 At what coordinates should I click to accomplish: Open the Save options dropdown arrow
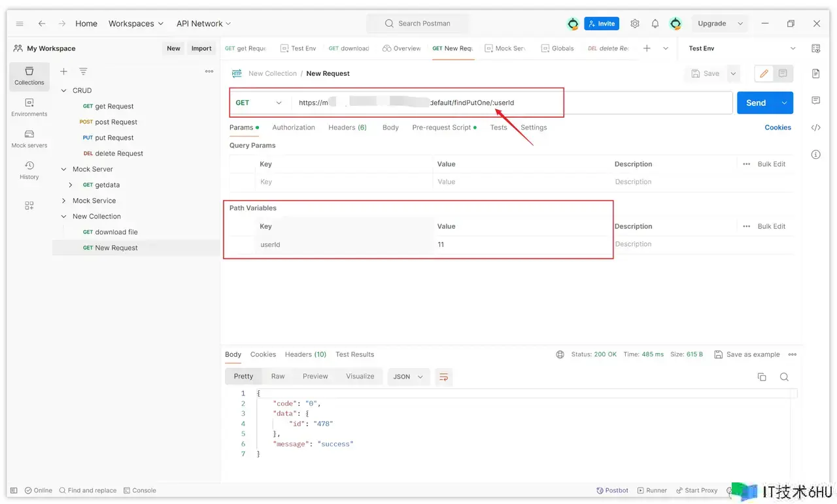click(x=733, y=74)
